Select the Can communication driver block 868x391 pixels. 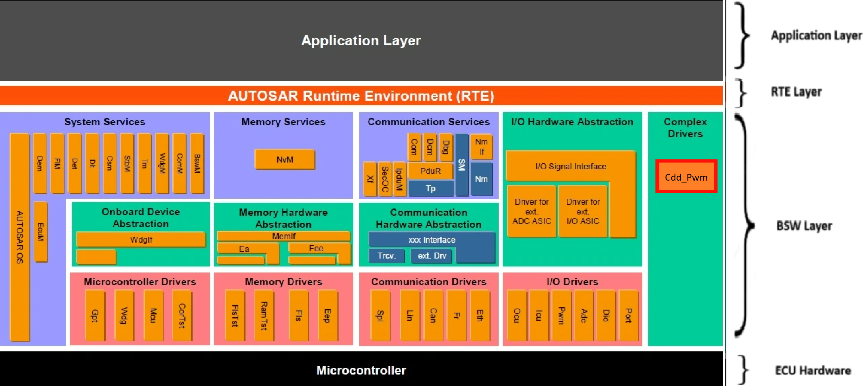[433, 315]
